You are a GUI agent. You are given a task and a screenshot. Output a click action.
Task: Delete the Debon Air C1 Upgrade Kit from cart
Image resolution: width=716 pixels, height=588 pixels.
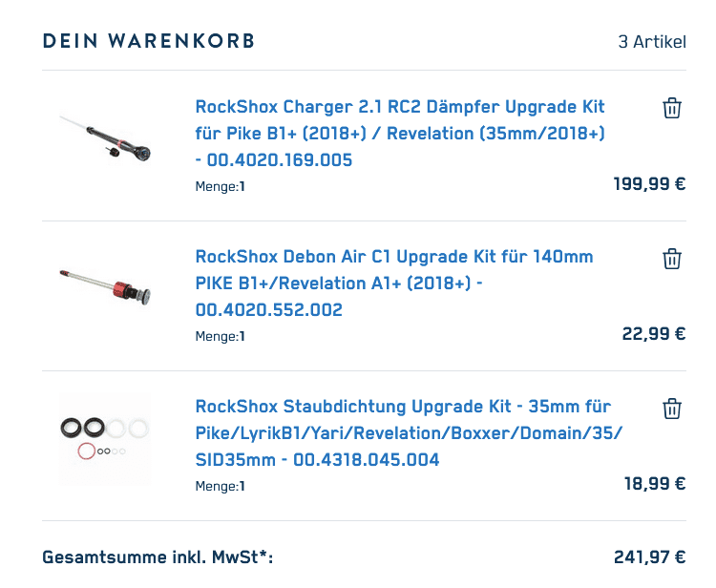(672, 259)
